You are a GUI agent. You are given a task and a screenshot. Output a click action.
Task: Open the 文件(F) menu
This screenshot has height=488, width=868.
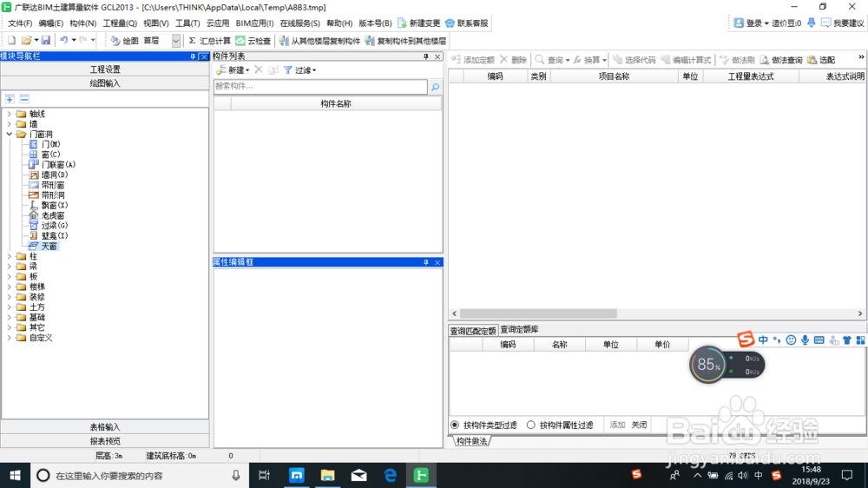click(x=20, y=23)
